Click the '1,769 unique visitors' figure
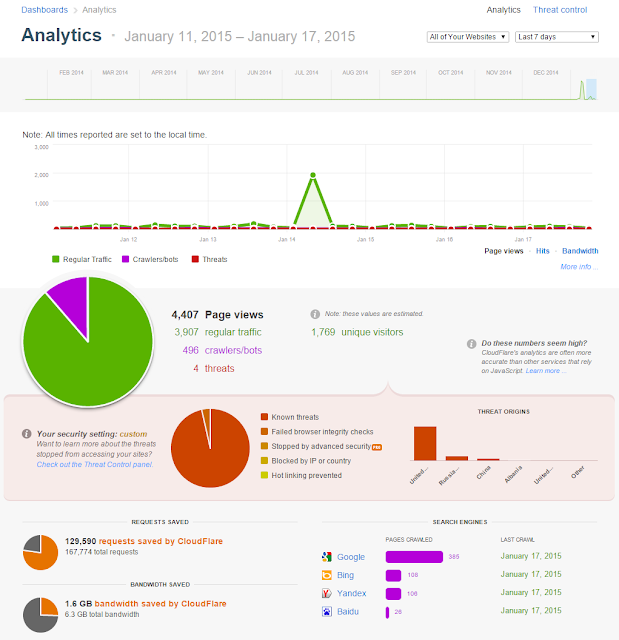 (357, 332)
